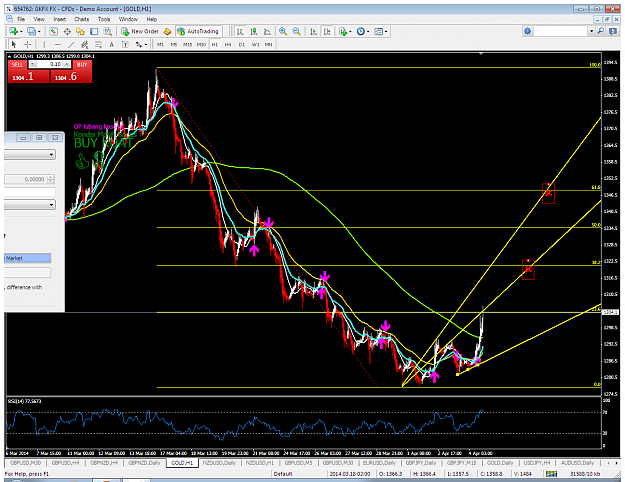Select the Fibonacci retracement tool
Viewport: 625px width, 482px height.
coord(98,44)
